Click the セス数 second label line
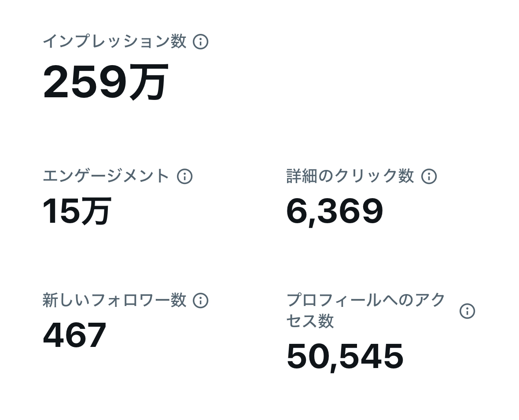This screenshot has width=519, height=420. coord(310,321)
